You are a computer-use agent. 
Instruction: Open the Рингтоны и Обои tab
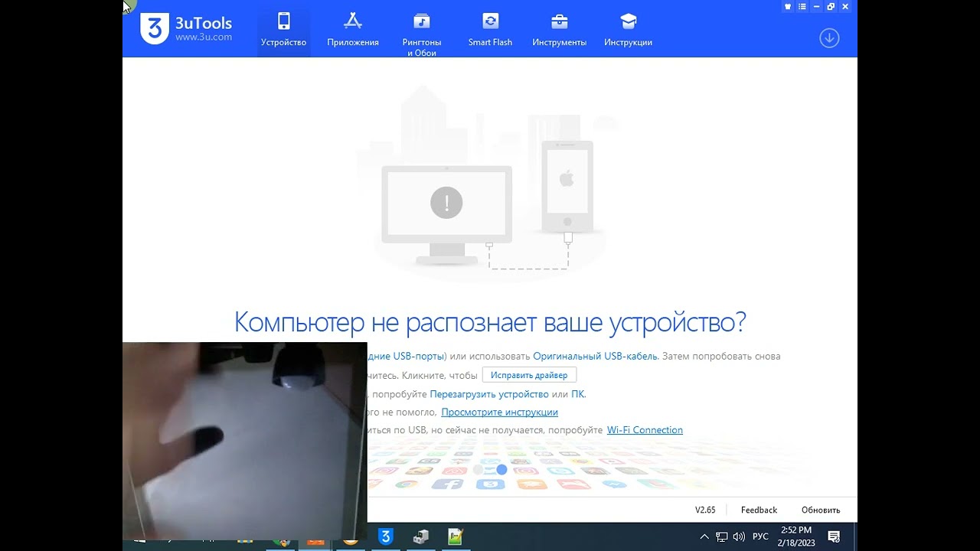click(x=422, y=34)
